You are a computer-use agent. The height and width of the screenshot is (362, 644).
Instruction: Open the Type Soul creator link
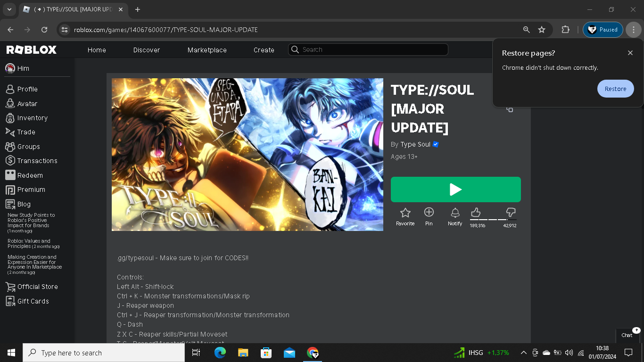415,144
